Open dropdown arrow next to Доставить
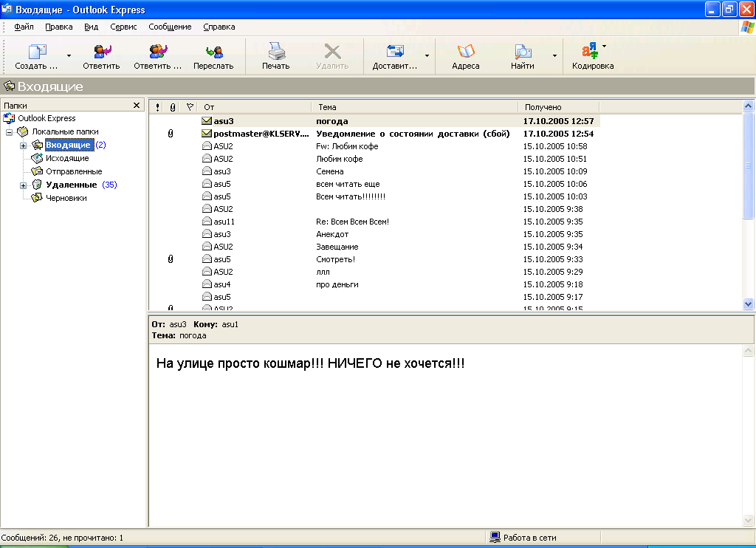The image size is (756, 548). [427, 55]
